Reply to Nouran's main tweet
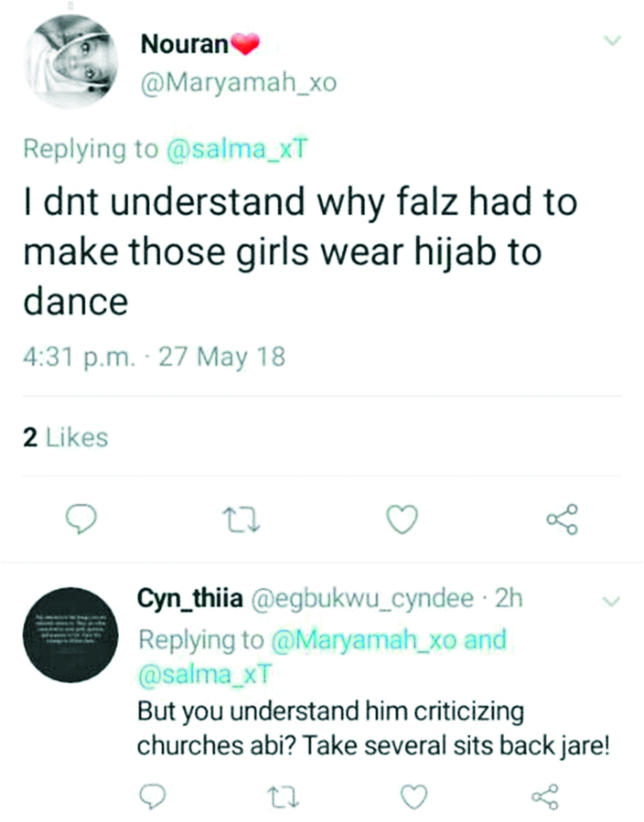Image resolution: width=644 pixels, height=822 pixels. (81, 519)
